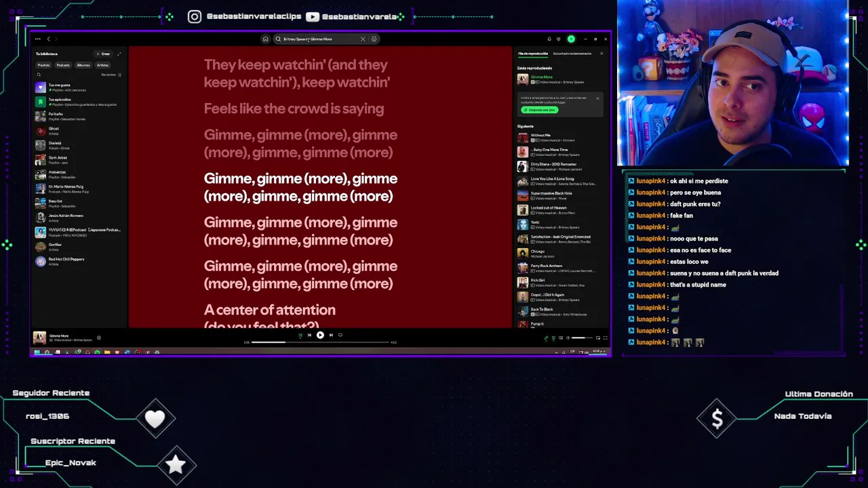The width and height of the screenshot is (868, 488).
Task: Click the Crear button in library
Action: point(103,54)
